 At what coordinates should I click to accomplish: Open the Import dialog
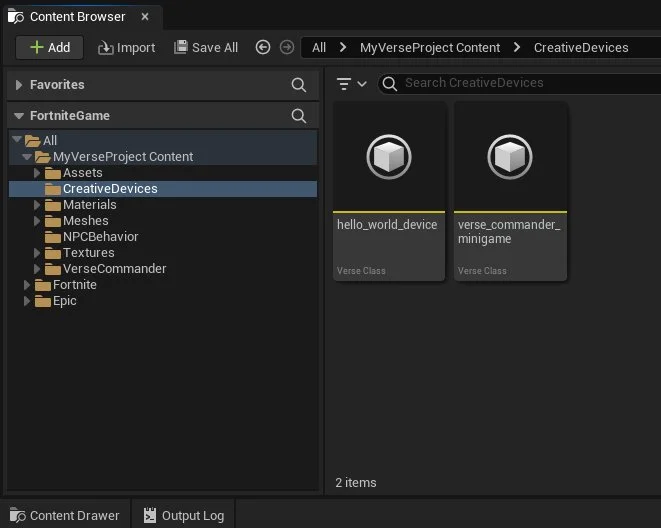(x=126, y=48)
